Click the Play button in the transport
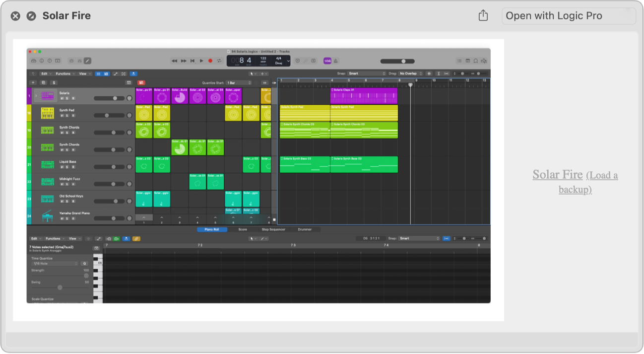This screenshot has height=354, width=644. [201, 61]
